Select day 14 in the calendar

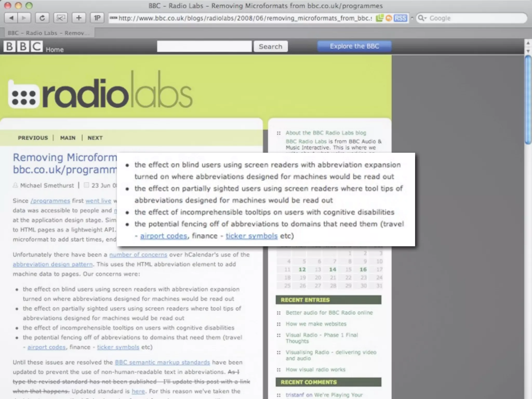point(332,270)
